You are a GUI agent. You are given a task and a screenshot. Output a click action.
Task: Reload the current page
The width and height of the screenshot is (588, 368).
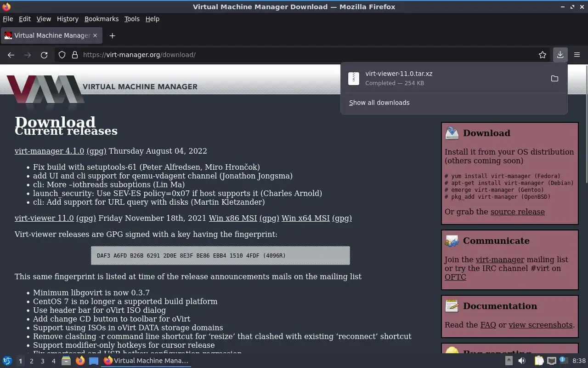coord(44,55)
